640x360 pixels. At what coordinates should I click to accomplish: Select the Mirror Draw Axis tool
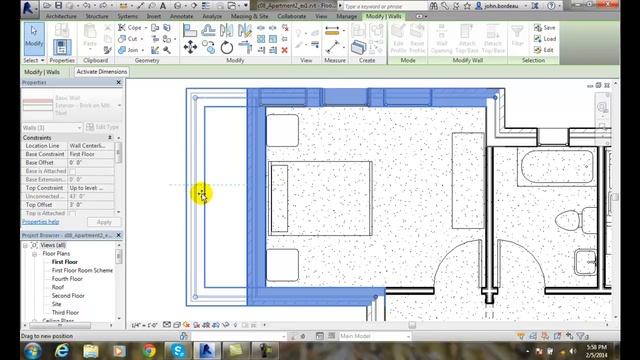point(245,31)
